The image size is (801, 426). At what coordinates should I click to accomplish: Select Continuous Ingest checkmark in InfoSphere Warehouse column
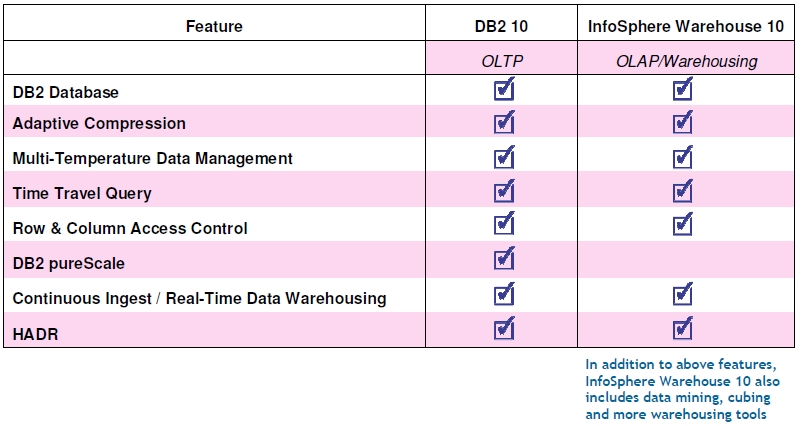click(683, 295)
